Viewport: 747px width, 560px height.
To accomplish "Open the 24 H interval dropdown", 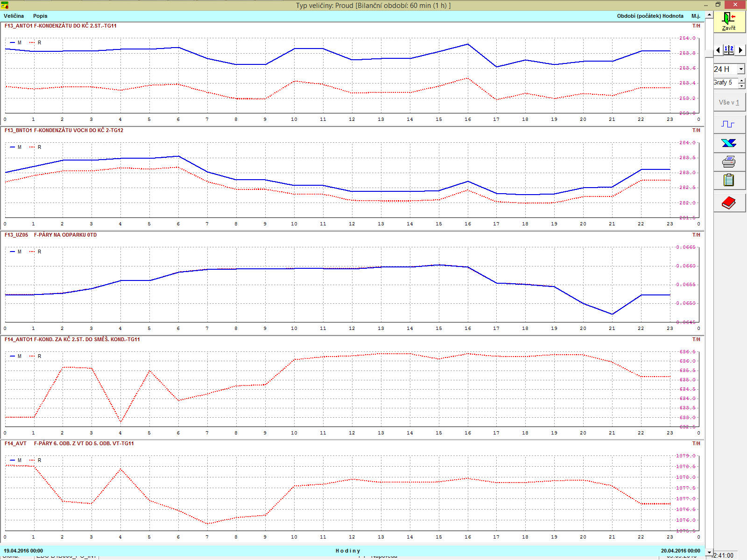I will coord(741,69).
